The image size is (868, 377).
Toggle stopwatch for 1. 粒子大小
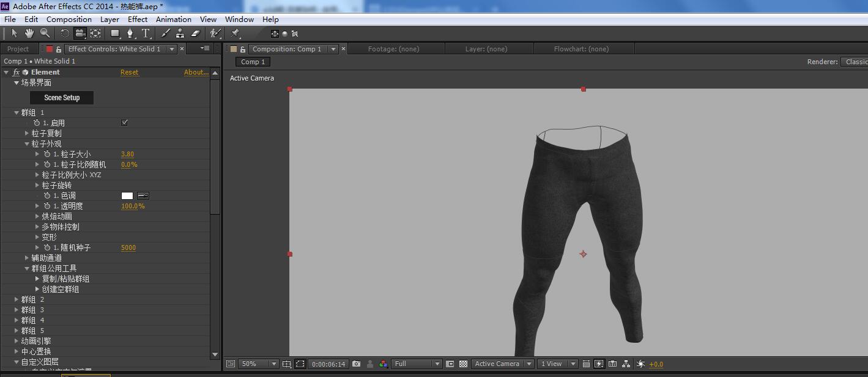(47, 154)
